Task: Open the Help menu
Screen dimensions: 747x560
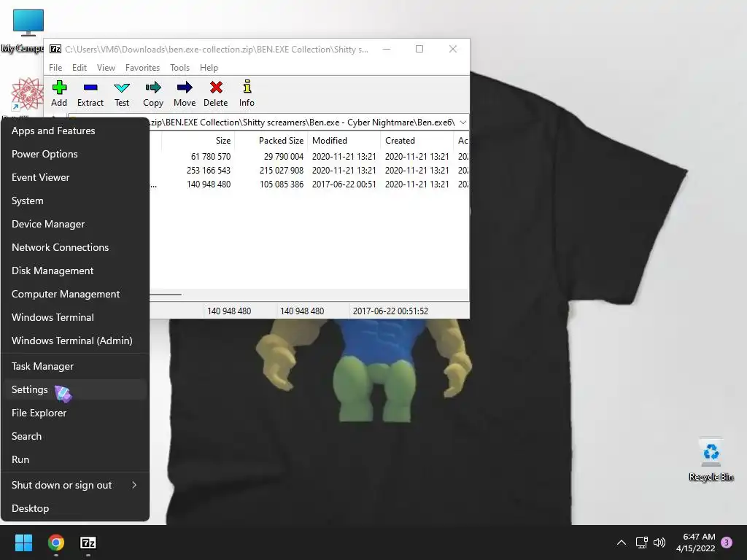Action: 209,68
